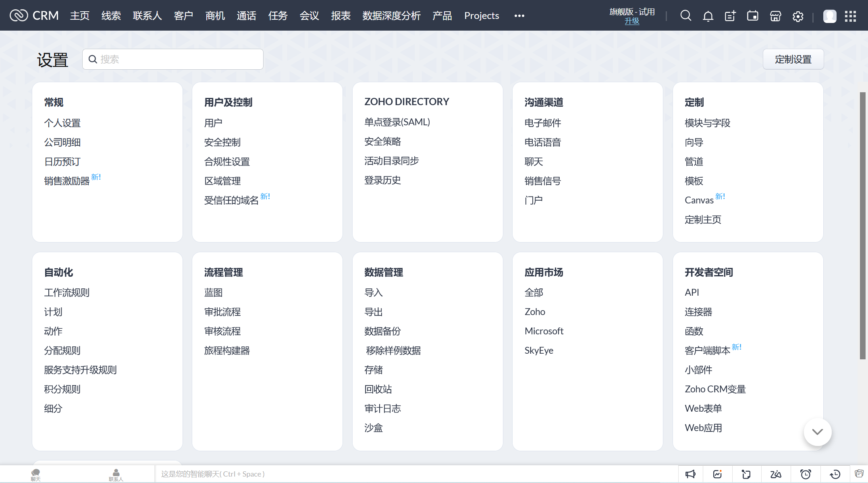Open the calendar icon in top bar
This screenshot has height=483, width=868.
(x=752, y=16)
